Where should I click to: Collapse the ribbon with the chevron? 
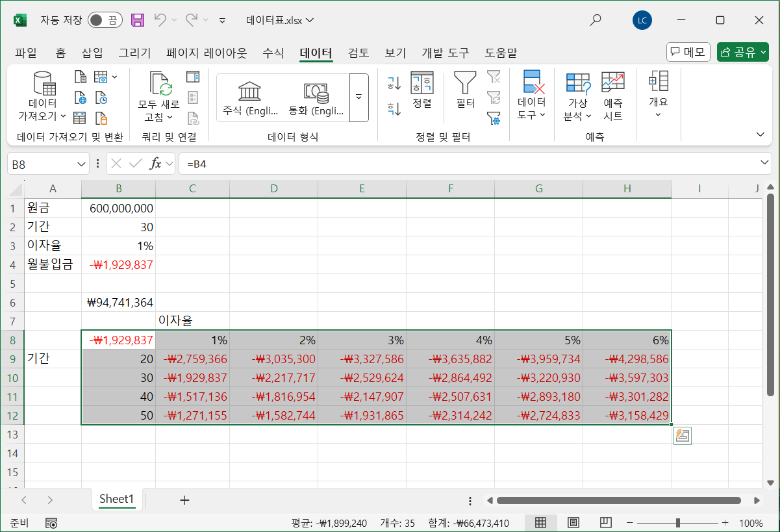(761, 134)
